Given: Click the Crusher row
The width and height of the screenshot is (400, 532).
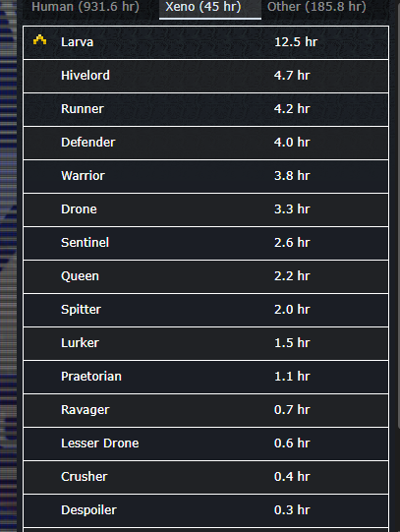Looking at the screenshot, I should point(205,477).
